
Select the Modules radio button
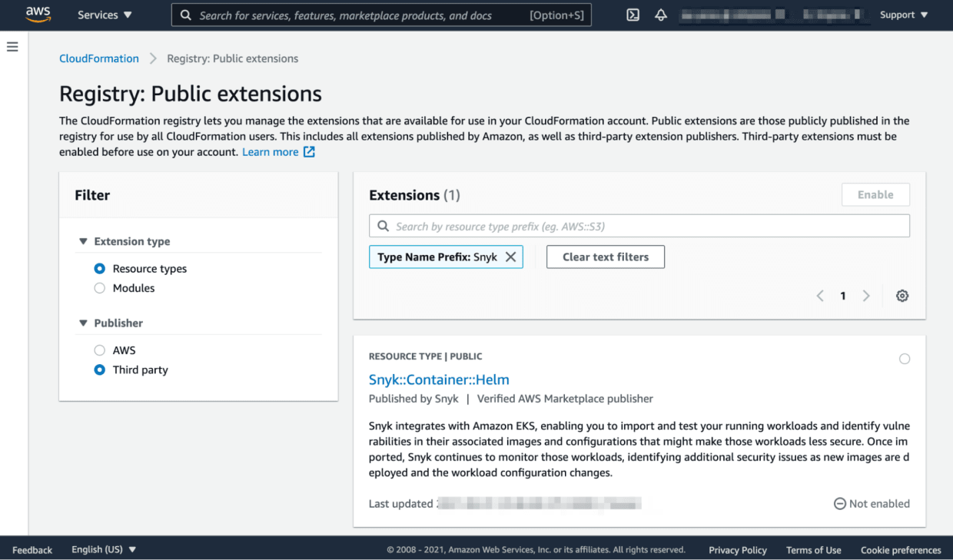tap(99, 288)
